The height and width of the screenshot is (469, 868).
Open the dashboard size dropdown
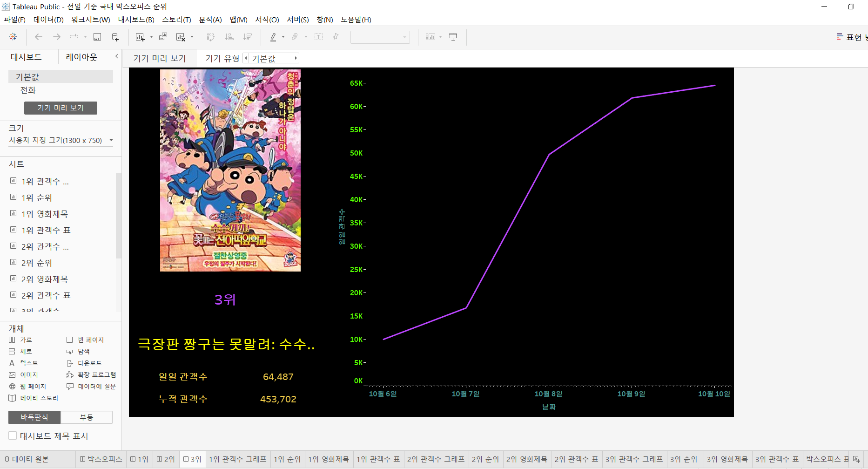(x=61, y=140)
